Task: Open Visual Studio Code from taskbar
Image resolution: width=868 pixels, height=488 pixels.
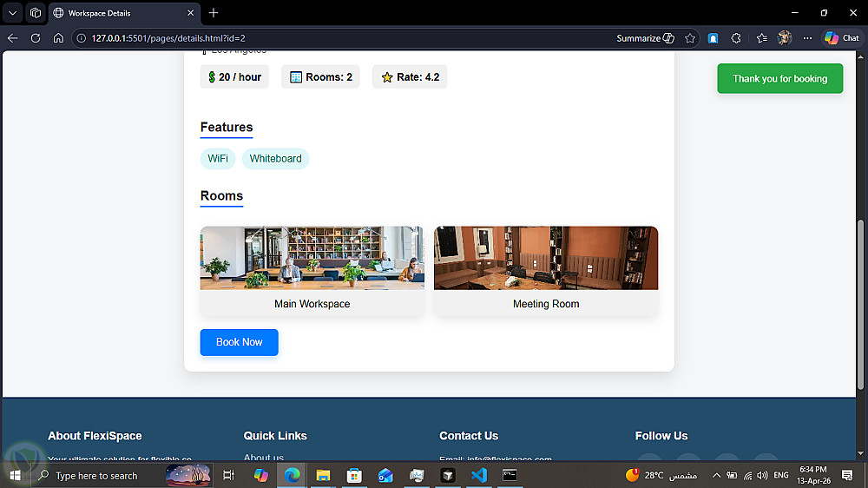Action: click(x=479, y=475)
